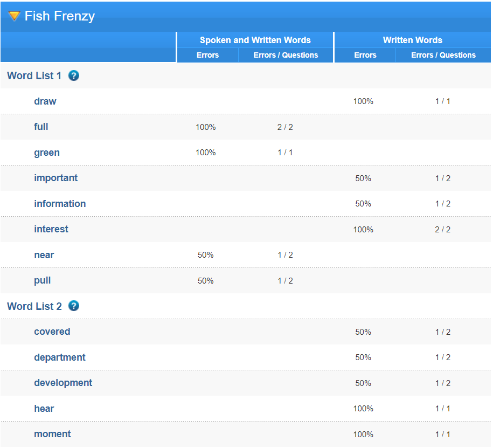493x448 pixels.
Task: Click the 1 / 2 value in pull row
Action: coord(285,281)
